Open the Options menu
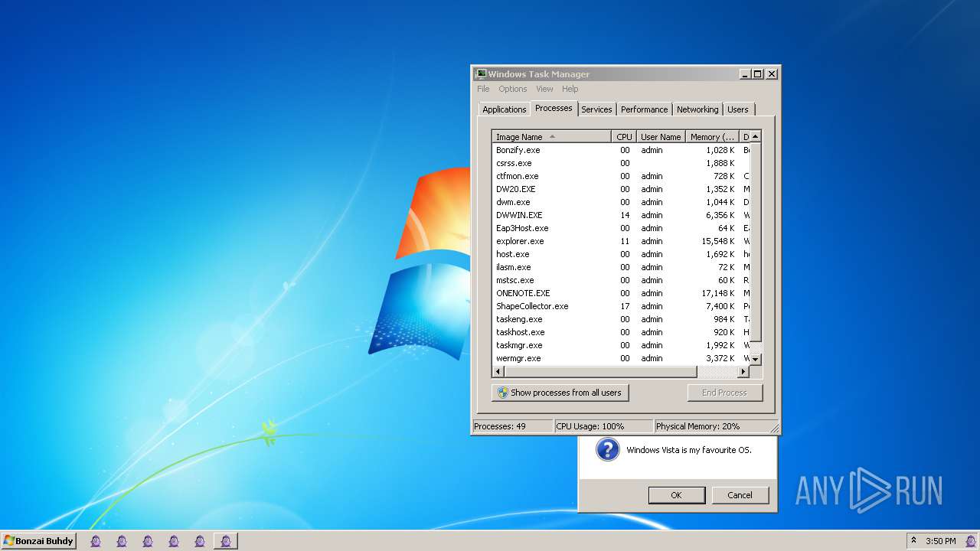This screenshot has height=551, width=980. (513, 89)
